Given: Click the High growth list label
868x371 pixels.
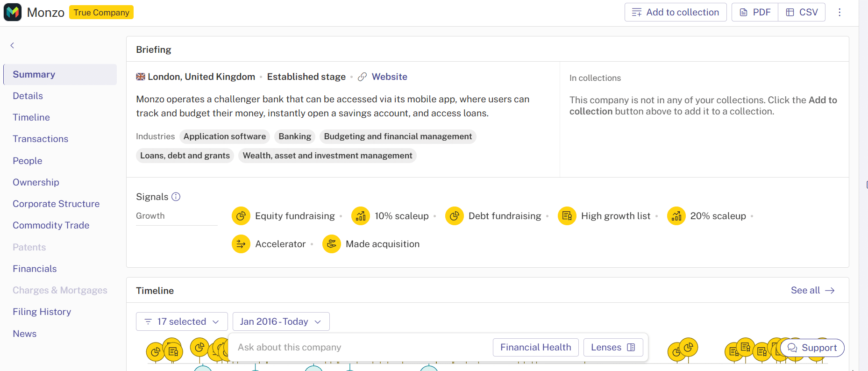Looking at the screenshot, I should tap(616, 216).
